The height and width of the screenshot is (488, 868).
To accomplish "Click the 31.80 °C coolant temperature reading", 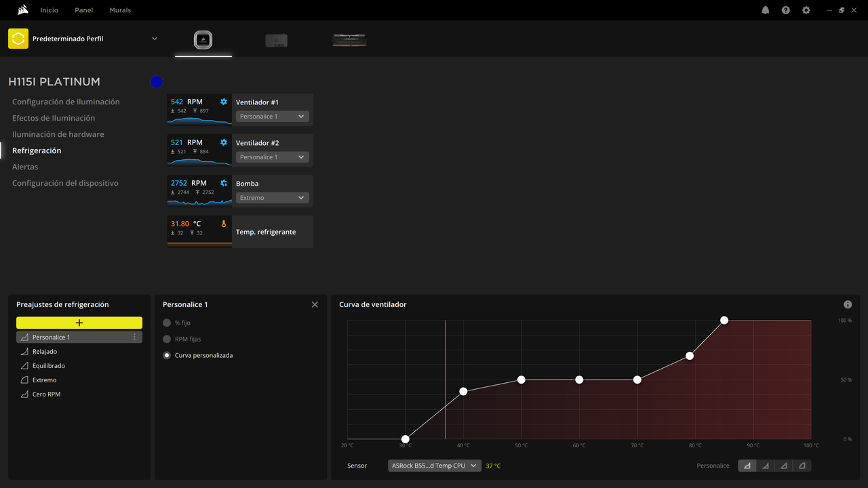I will 186,224.
